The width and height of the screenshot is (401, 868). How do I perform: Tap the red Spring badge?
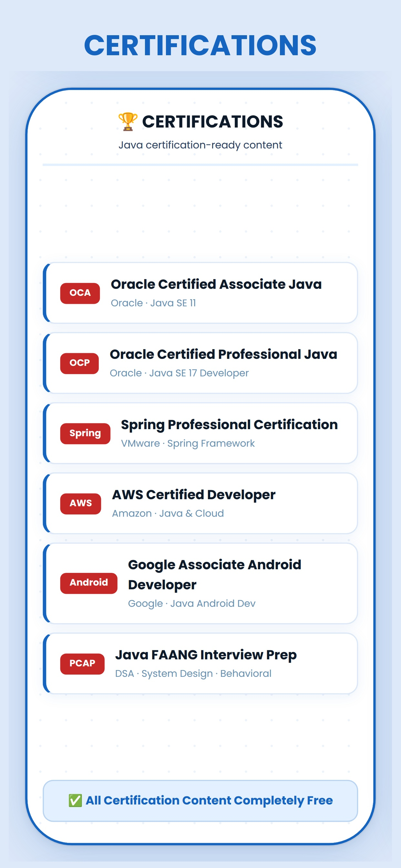(x=85, y=433)
